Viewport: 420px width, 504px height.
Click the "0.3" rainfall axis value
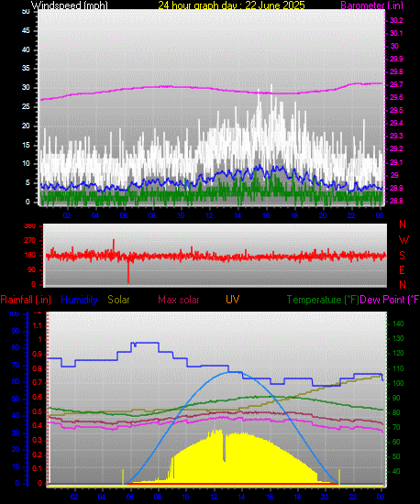37,440
